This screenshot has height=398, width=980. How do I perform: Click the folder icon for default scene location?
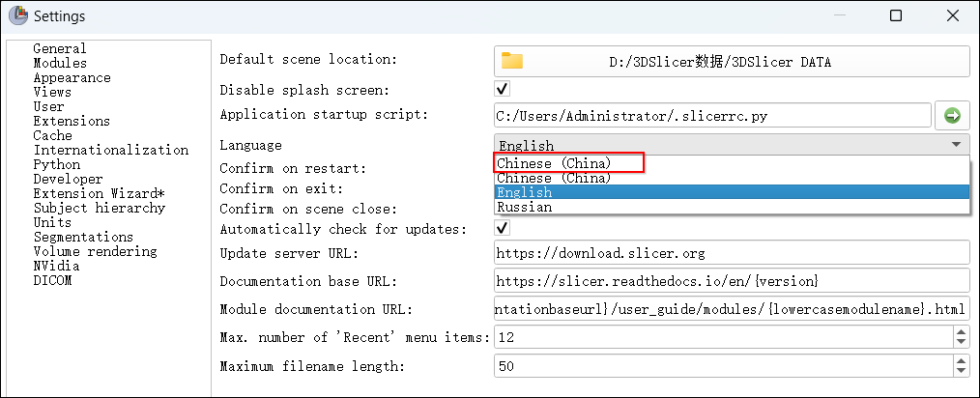coord(512,62)
